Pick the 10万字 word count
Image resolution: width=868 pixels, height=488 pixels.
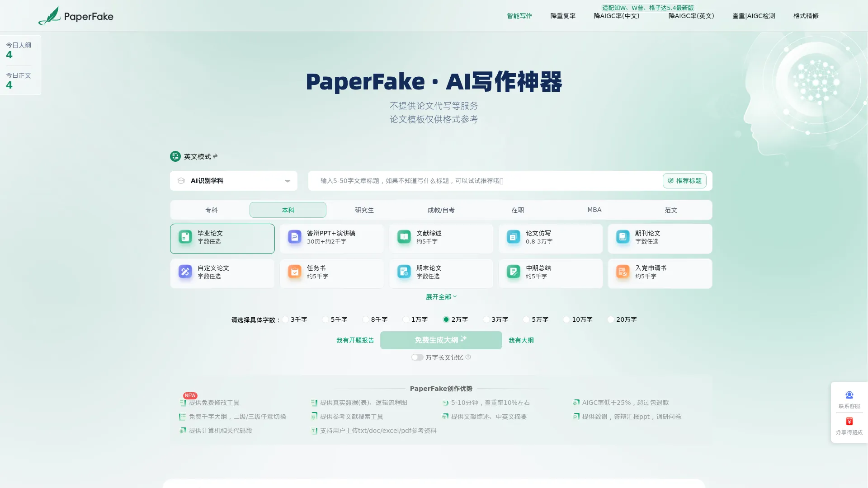[566, 319]
